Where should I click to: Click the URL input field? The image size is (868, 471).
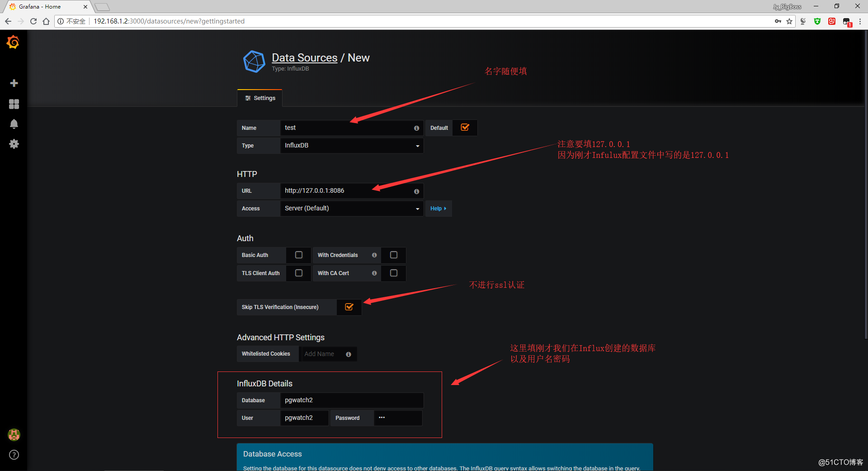click(352, 191)
